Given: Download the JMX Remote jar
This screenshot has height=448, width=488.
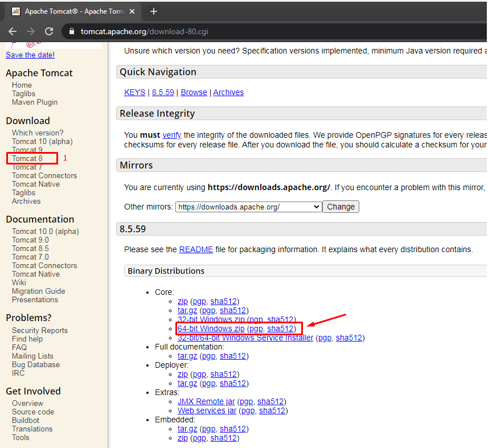Looking at the screenshot, I should tap(206, 401).
